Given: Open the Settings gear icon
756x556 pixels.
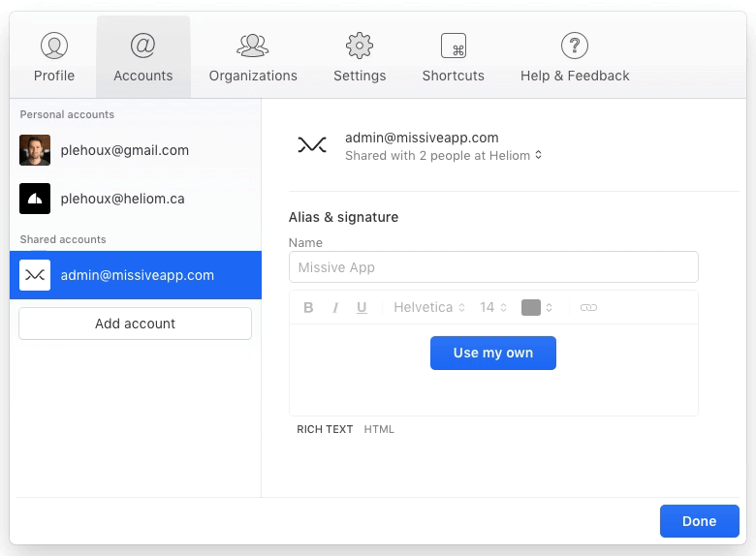Looking at the screenshot, I should tap(360, 46).
